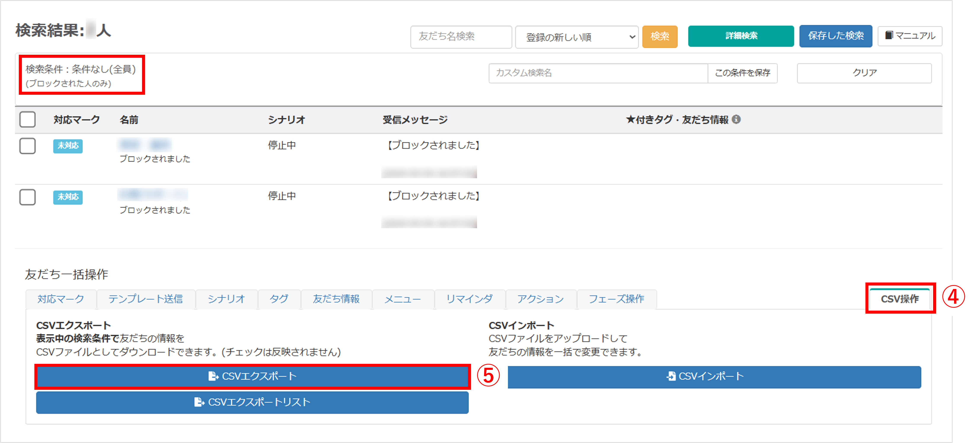Open 詳細検索 advanced search
The image size is (980, 443).
741,36
